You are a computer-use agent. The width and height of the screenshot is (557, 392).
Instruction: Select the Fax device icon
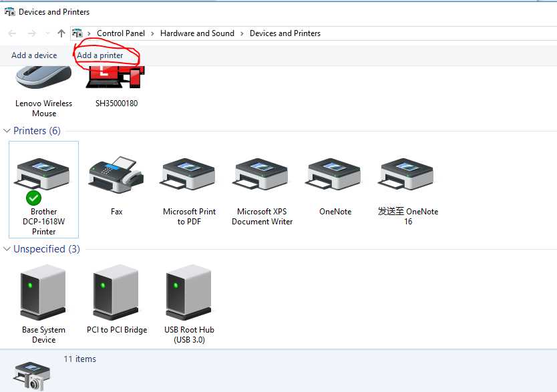coord(116,174)
